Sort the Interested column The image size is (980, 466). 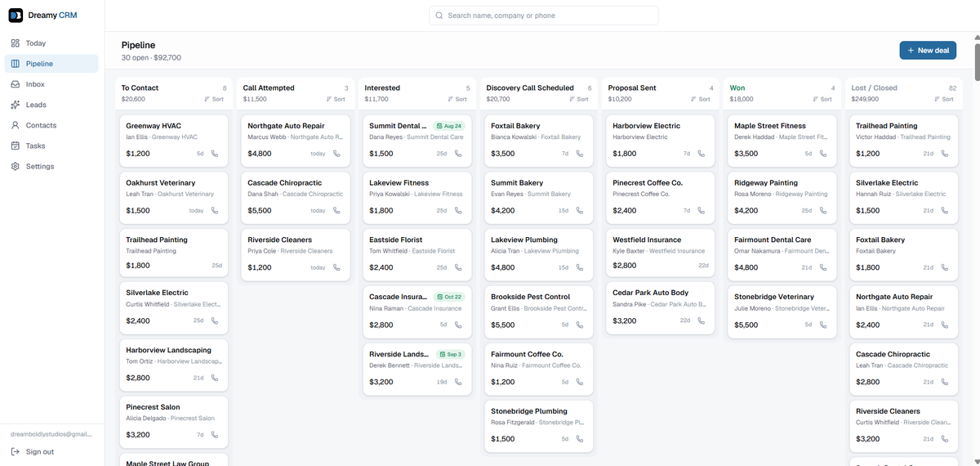coord(459,99)
